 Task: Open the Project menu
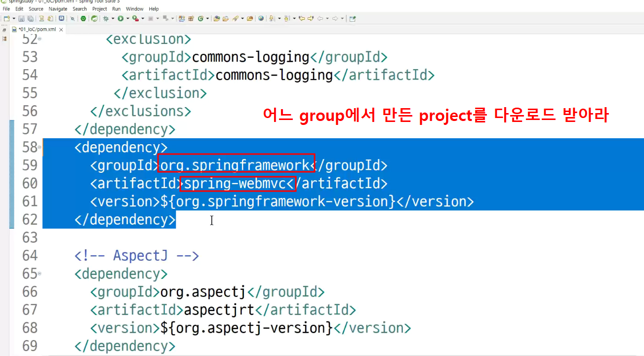[100, 9]
